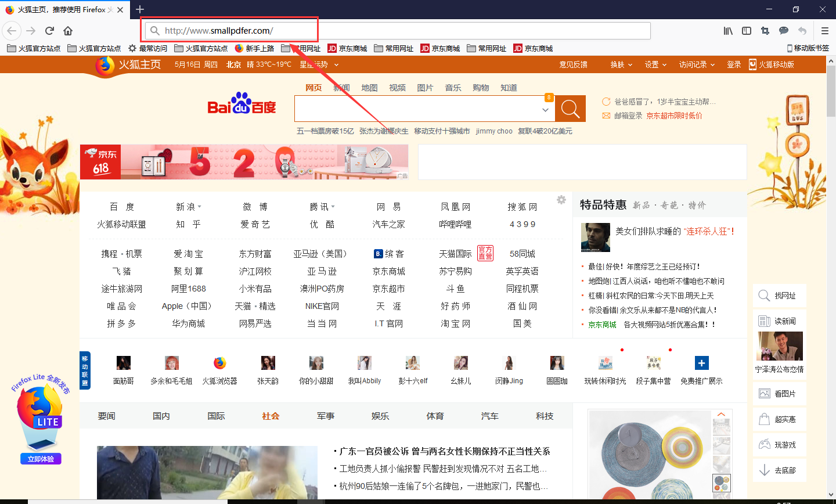Open the 淘宝网 site link
The image size is (836, 504).
pyautogui.click(x=455, y=323)
